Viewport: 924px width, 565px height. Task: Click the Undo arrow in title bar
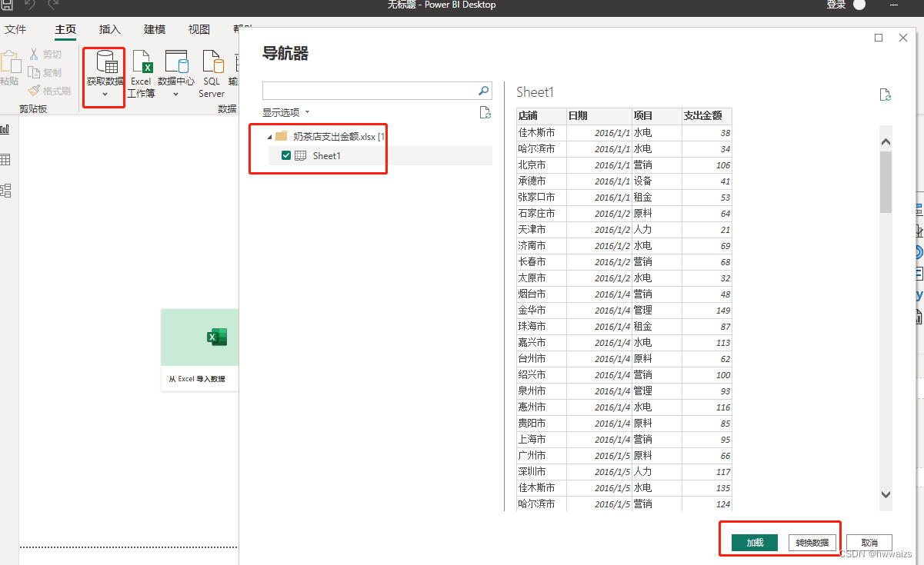tap(30, 5)
